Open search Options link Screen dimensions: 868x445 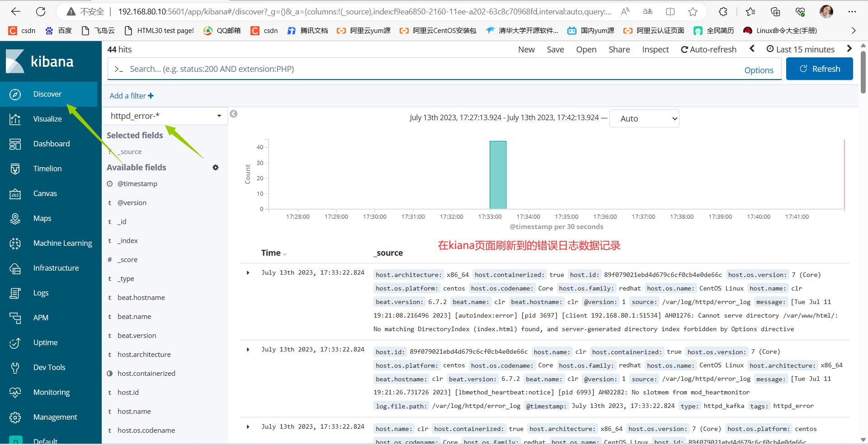click(x=759, y=70)
